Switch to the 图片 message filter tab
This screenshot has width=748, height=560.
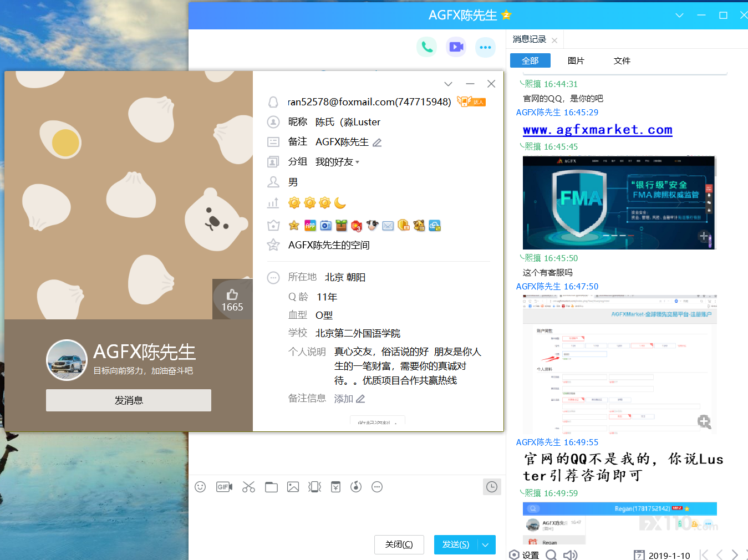576,60
